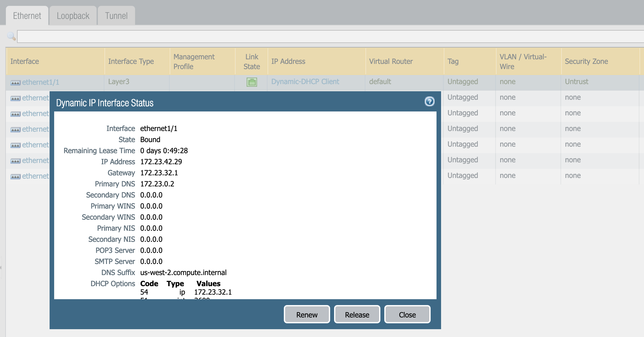Close the Dynamic IP Interface Status dialog
Viewport: 644px width, 337px height.
point(407,315)
